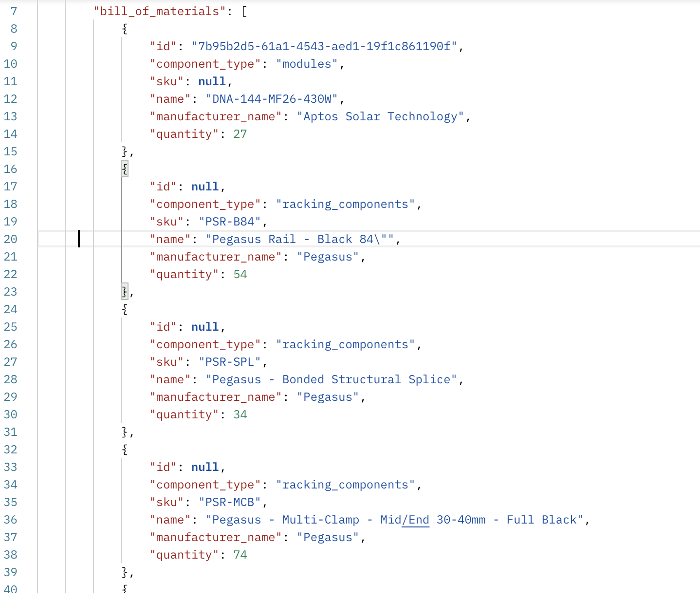Click the quantity value 27
The width and height of the screenshot is (700, 600).
(240, 134)
